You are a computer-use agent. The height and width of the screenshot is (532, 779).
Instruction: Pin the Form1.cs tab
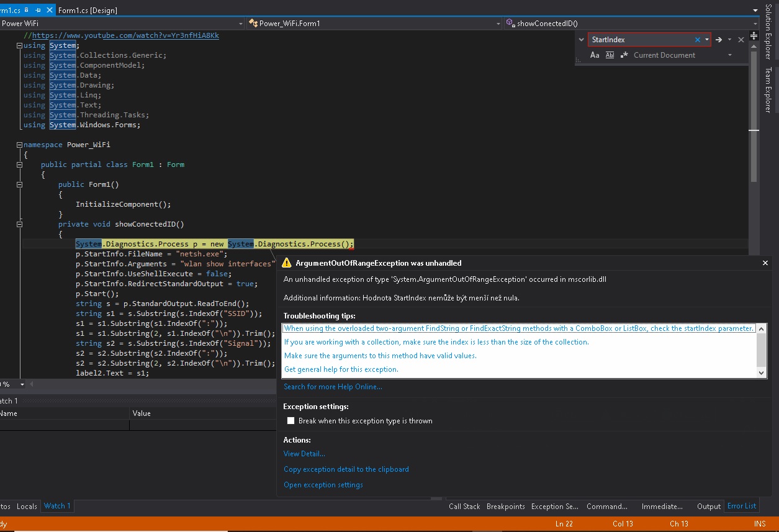[x=38, y=10]
